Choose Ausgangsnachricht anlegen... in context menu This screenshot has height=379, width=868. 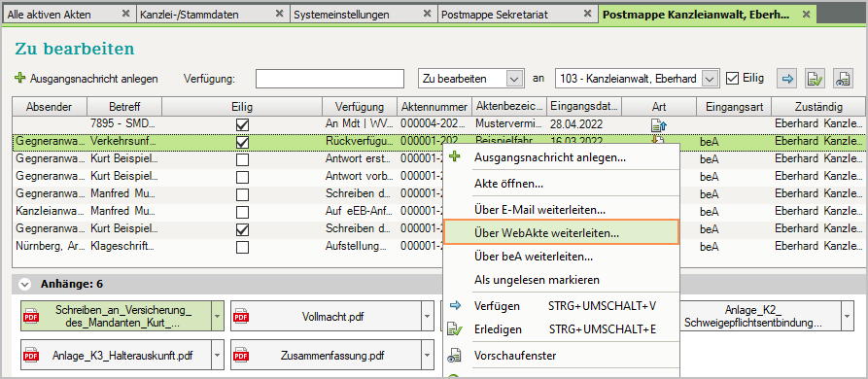[x=561, y=157]
